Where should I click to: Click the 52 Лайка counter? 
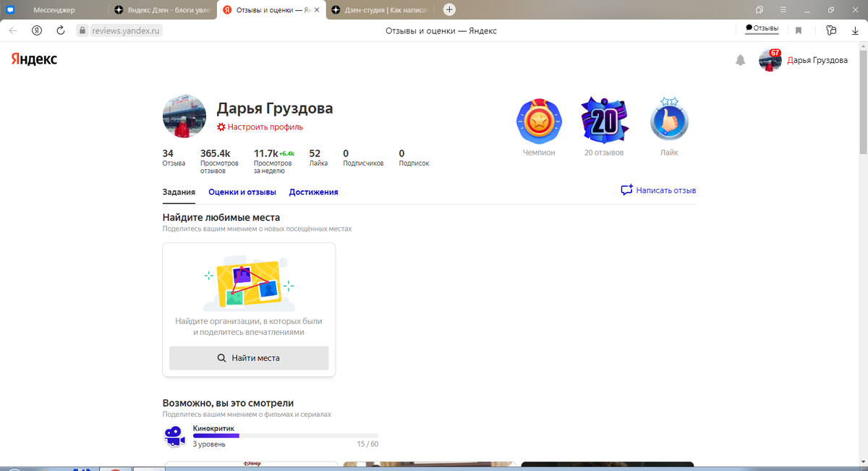point(318,158)
